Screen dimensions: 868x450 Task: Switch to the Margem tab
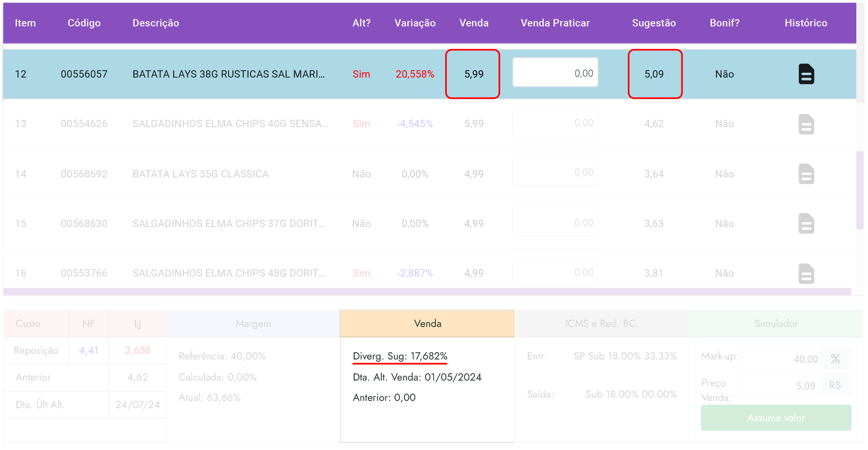coord(253,324)
